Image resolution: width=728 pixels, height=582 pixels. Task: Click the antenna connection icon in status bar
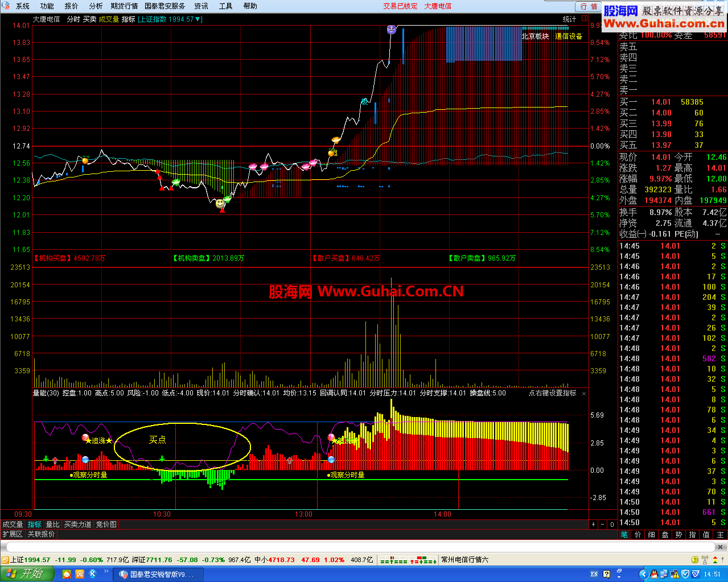click(x=705, y=560)
